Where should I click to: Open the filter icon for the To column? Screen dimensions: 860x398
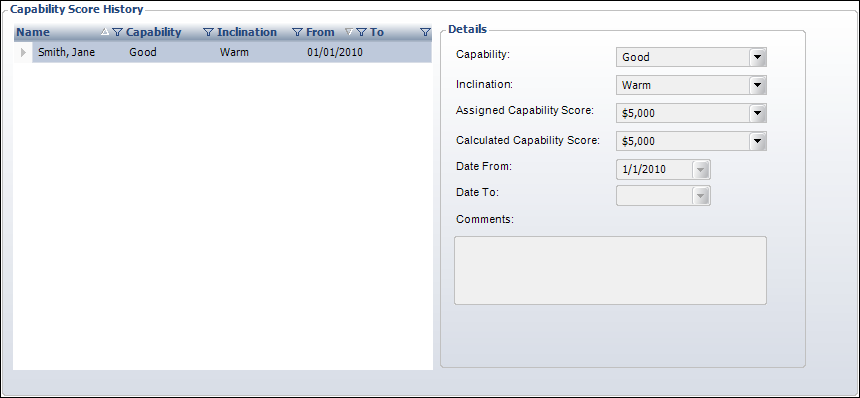[x=425, y=32]
